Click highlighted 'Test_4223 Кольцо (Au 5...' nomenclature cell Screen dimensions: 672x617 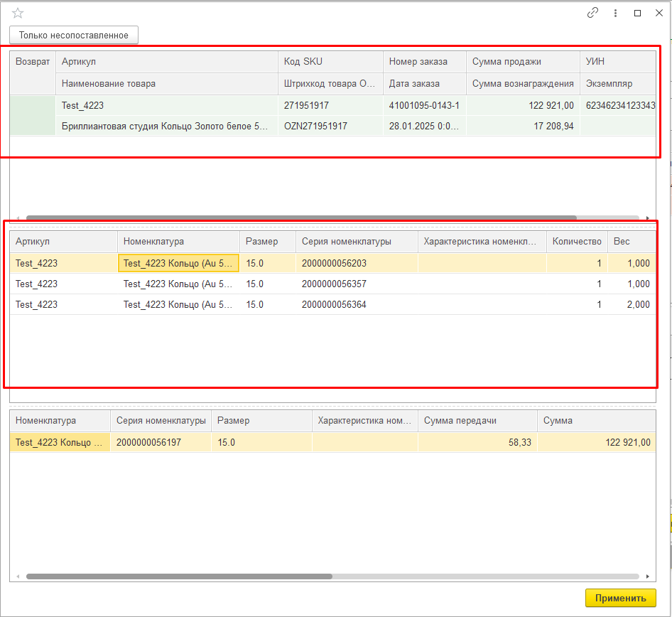[178, 263]
